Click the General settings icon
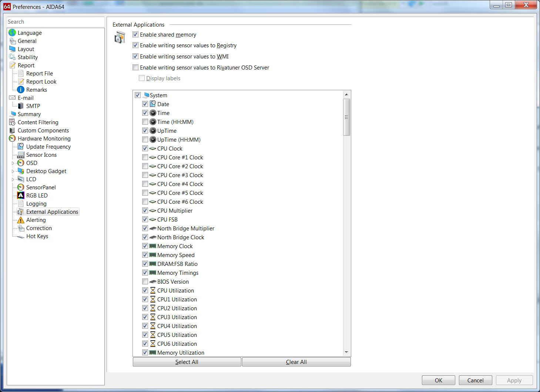The width and height of the screenshot is (540, 392). (12, 41)
